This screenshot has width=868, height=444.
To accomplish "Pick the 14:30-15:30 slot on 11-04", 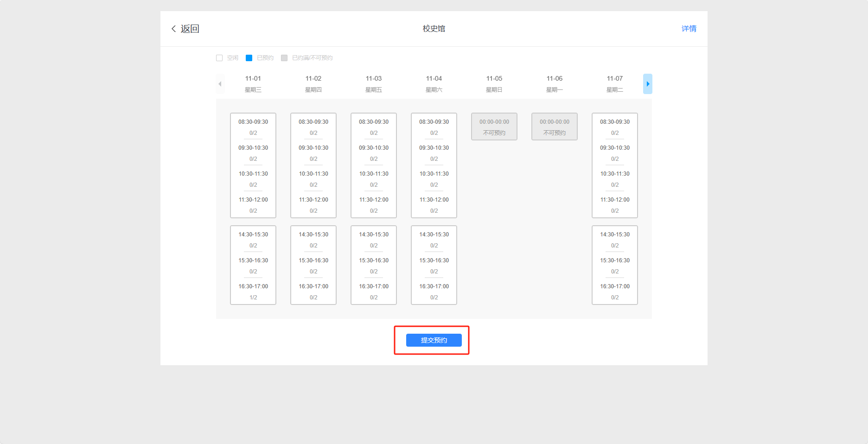I will (434, 240).
